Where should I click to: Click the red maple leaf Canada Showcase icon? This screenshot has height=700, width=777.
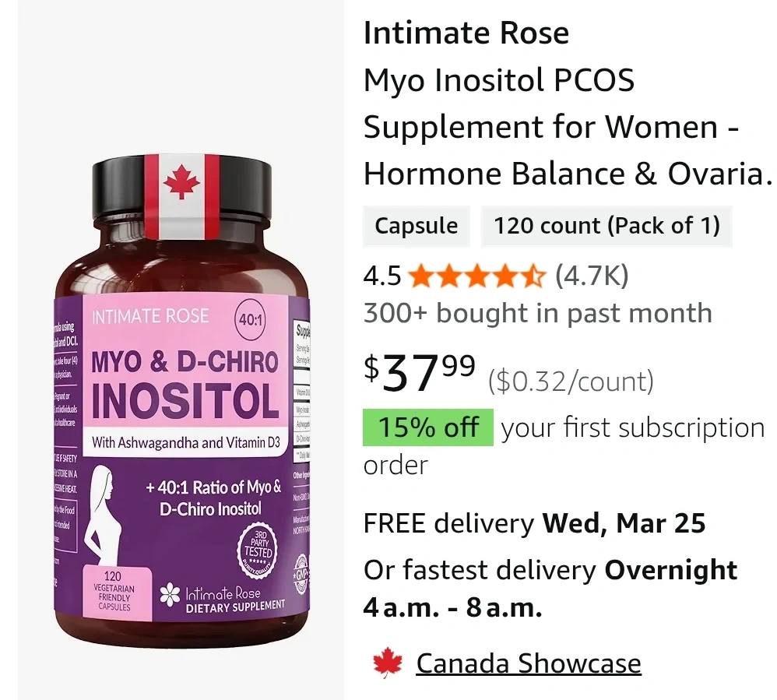tap(388, 663)
